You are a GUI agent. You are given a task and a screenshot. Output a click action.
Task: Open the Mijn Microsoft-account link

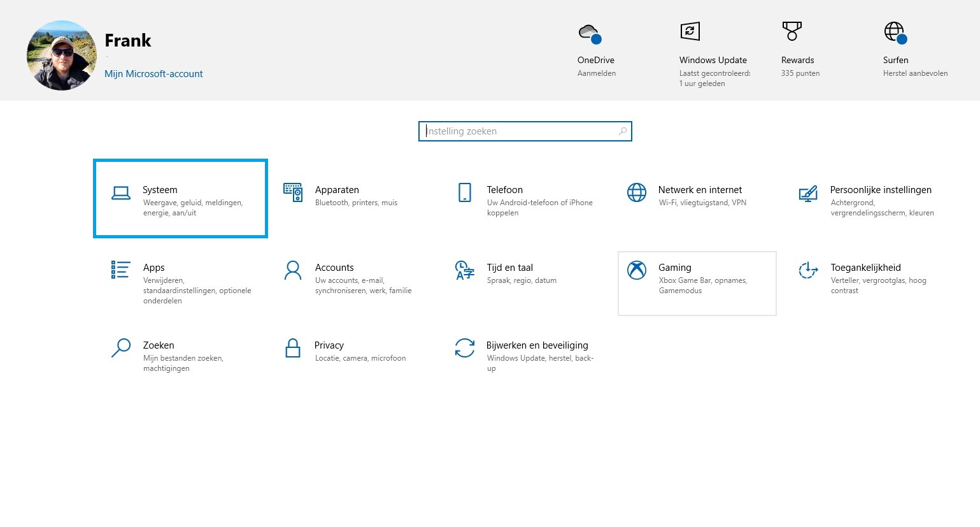(153, 74)
